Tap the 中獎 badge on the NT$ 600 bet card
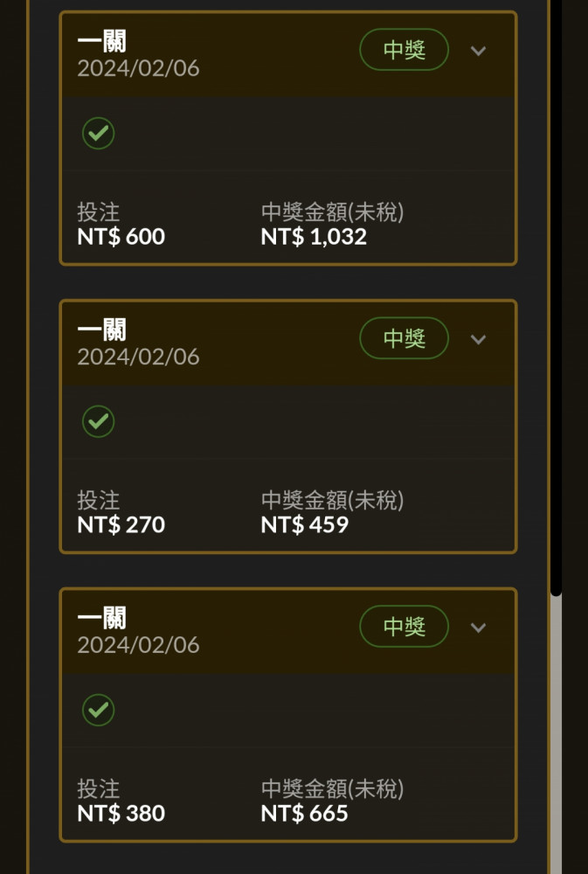This screenshot has width=588, height=874. click(x=404, y=50)
